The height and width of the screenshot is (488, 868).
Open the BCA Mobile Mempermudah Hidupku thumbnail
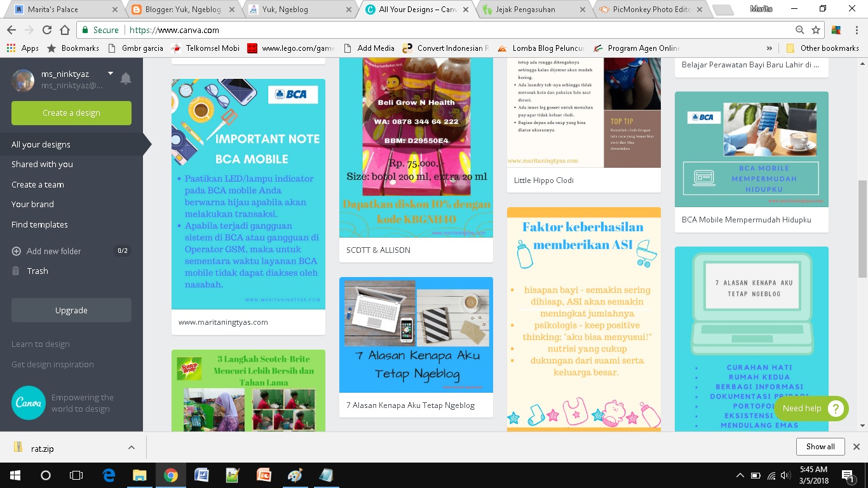(x=752, y=149)
